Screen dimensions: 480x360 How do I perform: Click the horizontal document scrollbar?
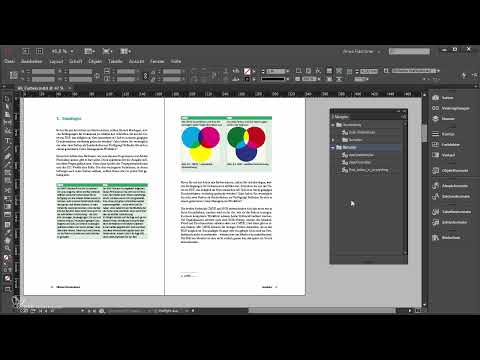(322, 311)
